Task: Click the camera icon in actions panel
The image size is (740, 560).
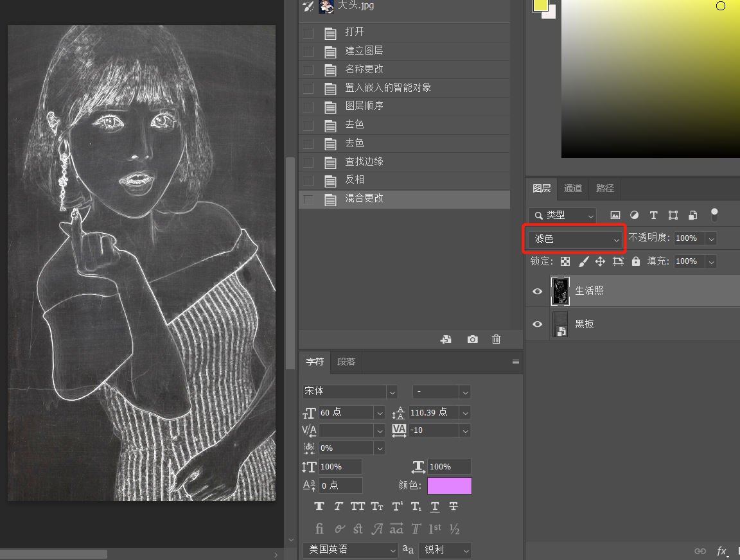Action: pyautogui.click(x=473, y=339)
